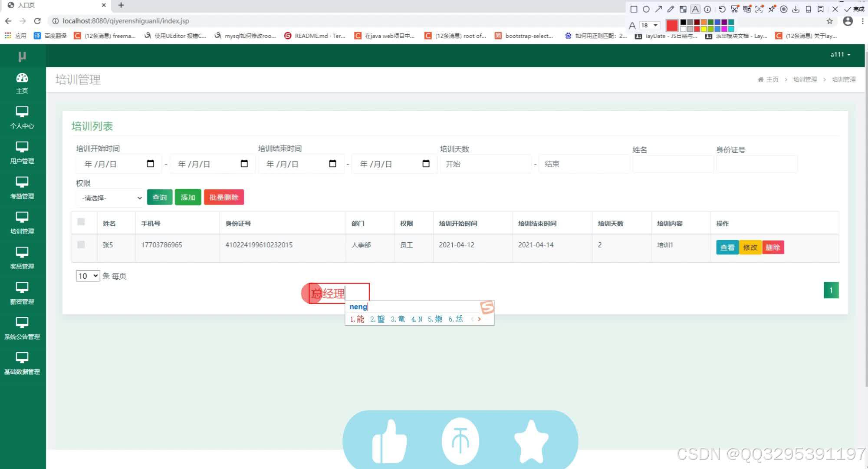Click page 1 pagination button

tap(831, 290)
